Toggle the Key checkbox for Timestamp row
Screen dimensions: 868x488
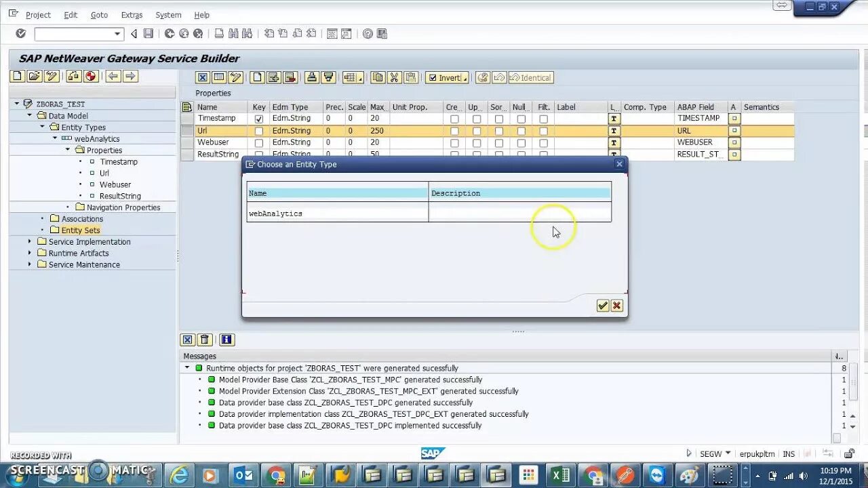258,119
